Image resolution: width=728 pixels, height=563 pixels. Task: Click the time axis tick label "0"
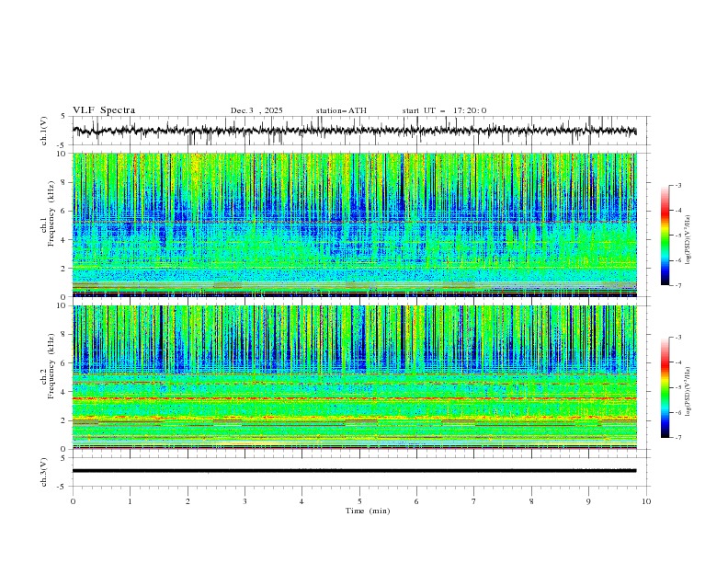[73, 501]
